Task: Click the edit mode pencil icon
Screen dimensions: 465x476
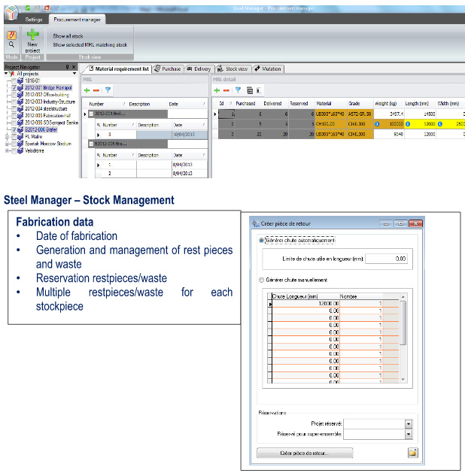Action: [11, 35]
